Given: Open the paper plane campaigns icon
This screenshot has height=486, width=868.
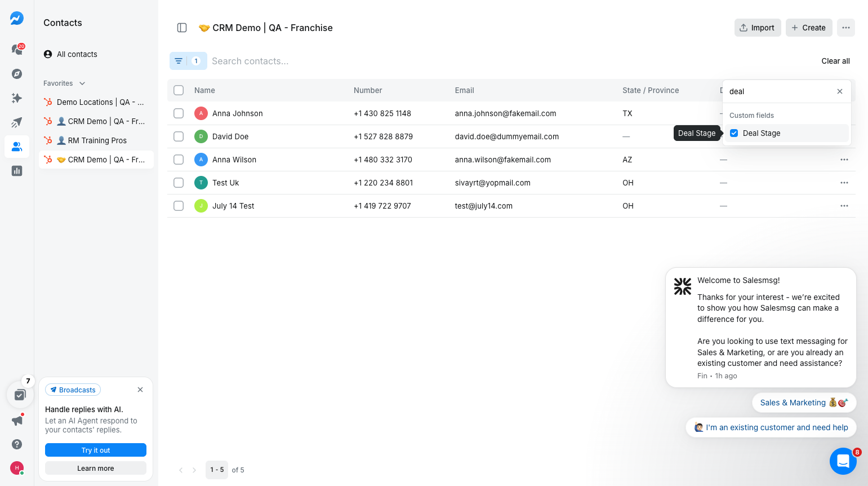Looking at the screenshot, I should [x=17, y=122].
